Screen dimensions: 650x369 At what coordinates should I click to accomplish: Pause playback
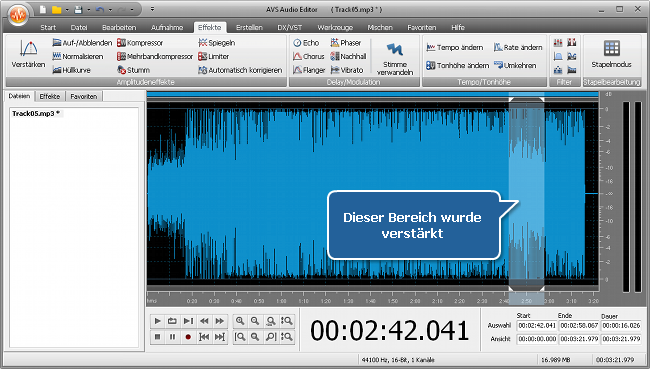click(x=172, y=337)
